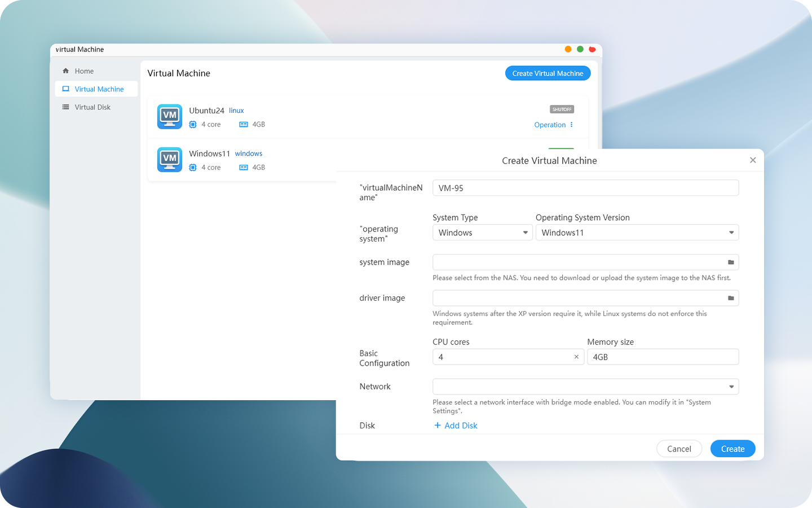812x508 pixels.
Task: Select CPU cores combo box
Action: click(508, 357)
